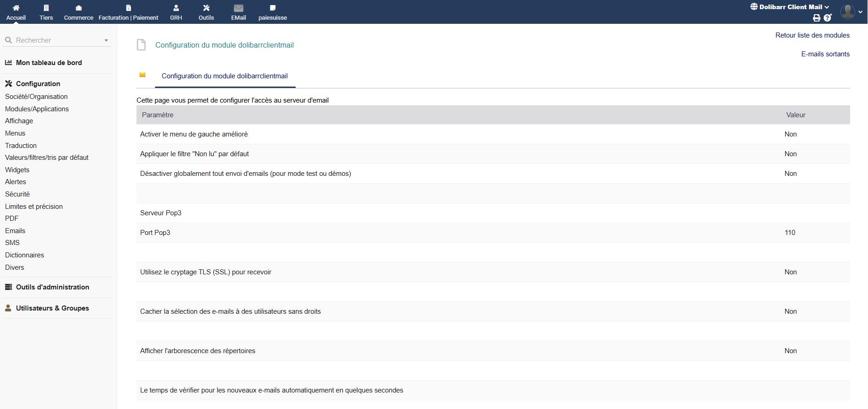Click the print page icon
868x409 pixels.
pyautogui.click(x=816, y=18)
